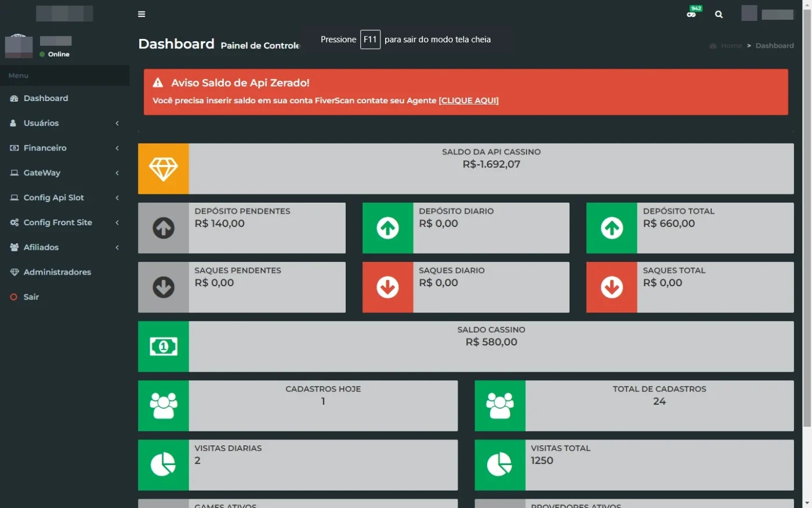Viewport: 812px width, 508px height.
Task: Click the R$-1.692,07 API balance value
Action: [x=491, y=164]
